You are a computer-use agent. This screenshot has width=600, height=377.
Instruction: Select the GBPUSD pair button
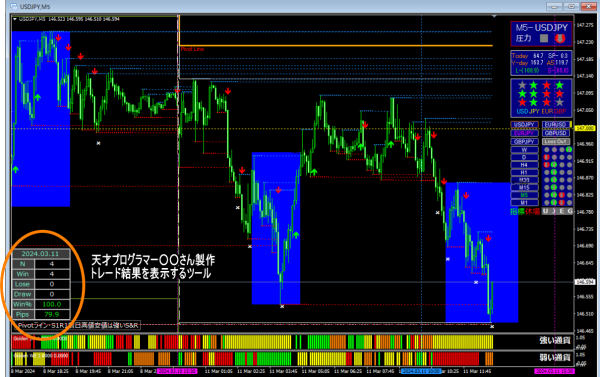point(556,133)
